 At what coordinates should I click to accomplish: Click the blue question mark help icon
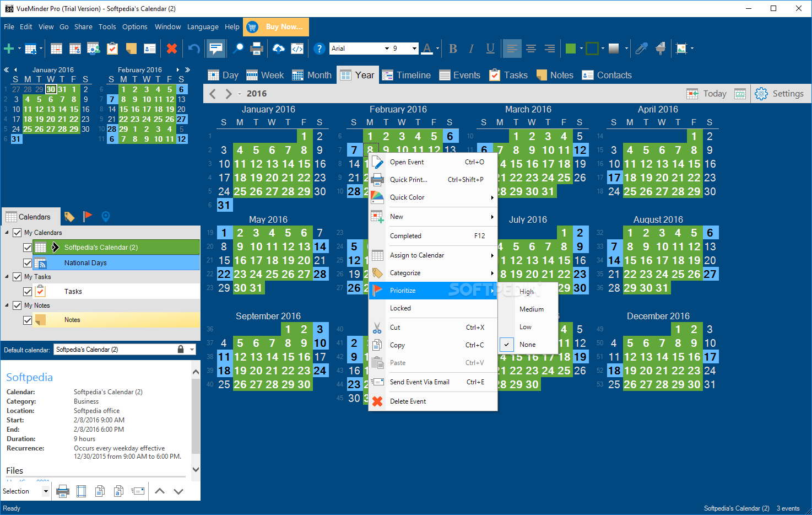click(x=319, y=49)
